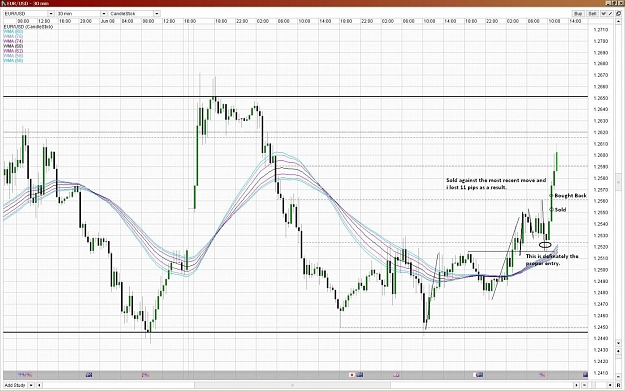Viewport: 625px width, 391px height.
Task: Click the WMA (62) legend entry
Action: point(13,51)
